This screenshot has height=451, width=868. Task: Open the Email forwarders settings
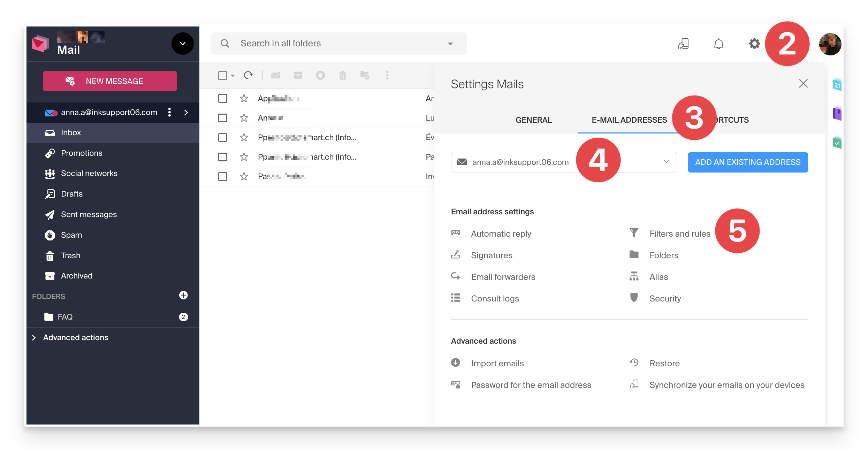click(503, 277)
